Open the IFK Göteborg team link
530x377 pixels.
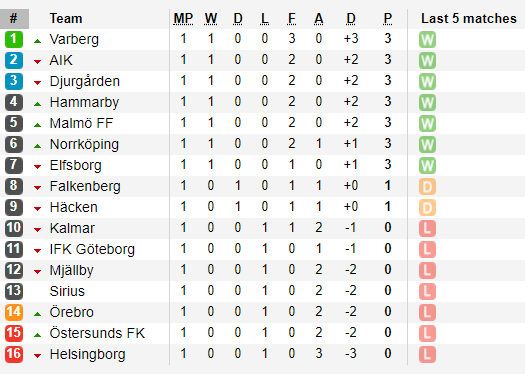coord(92,249)
